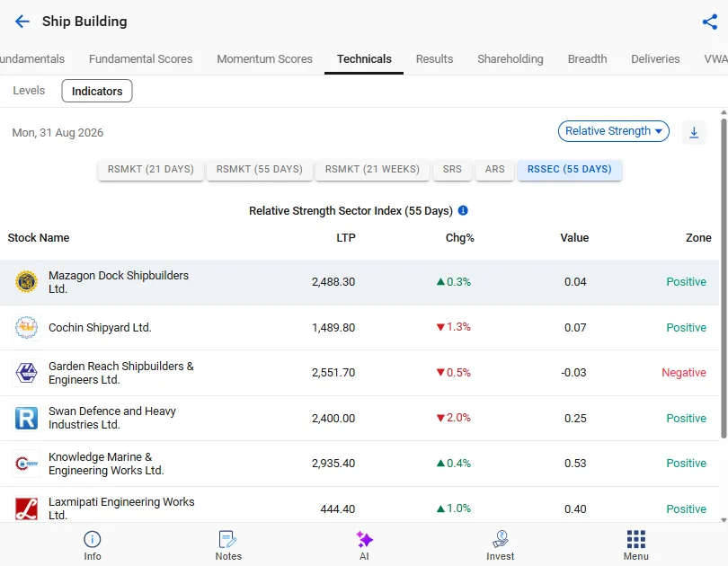Select the Indicators sub-tab
This screenshot has height=566, width=728.
coord(96,91)
